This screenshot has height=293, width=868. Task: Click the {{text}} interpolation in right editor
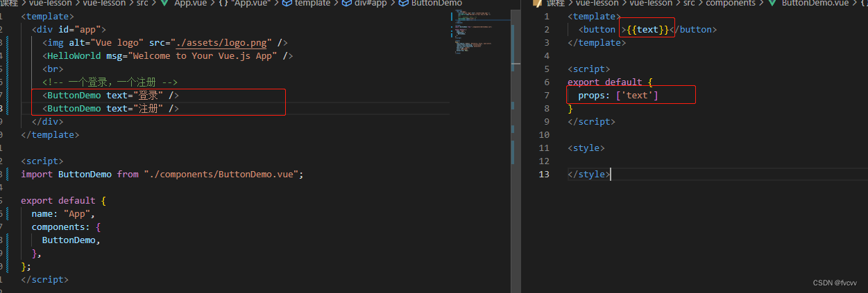tap(647, 29)
